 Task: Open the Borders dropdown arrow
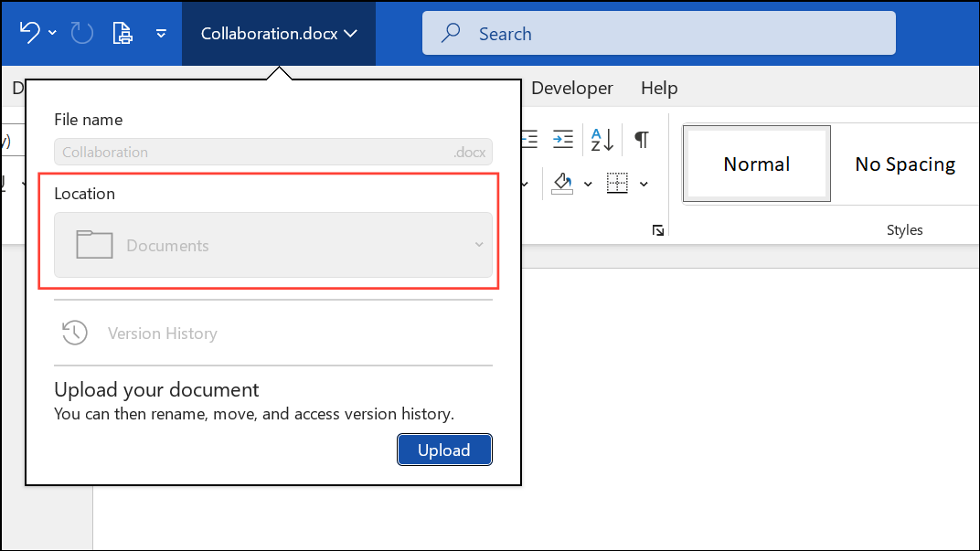(x=644, y=185)
